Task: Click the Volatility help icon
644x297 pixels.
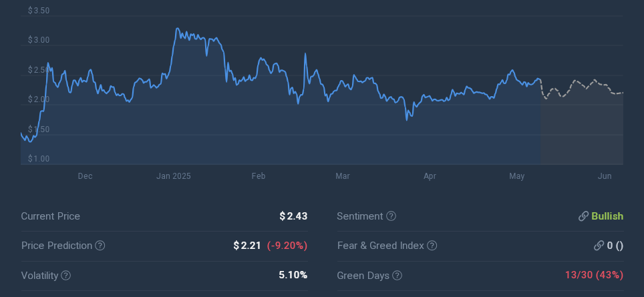Action: coord(65,275)
